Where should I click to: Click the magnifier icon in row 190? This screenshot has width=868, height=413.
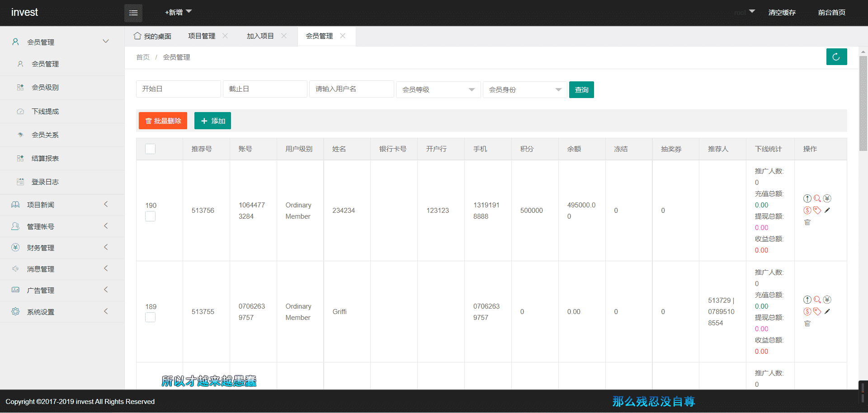pyautogui.click(x=817, y=198)
